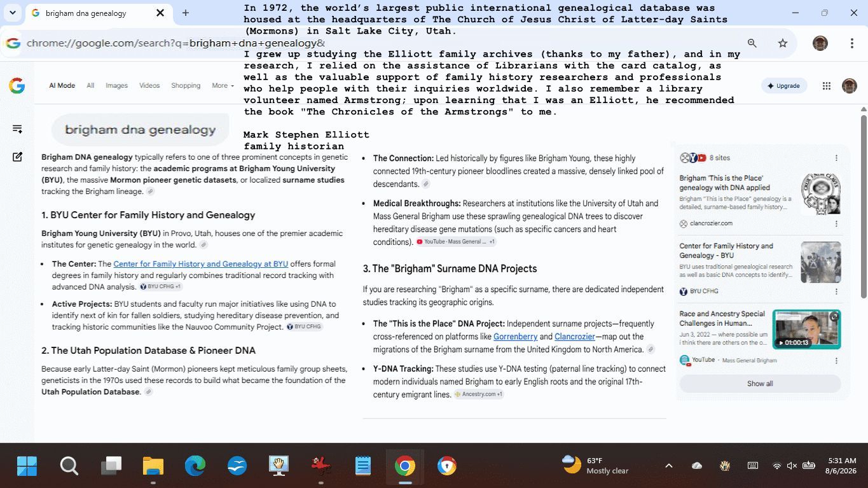This screenshot has height=488, width=868.
Task: Open the three-dot menu for the YouTube source
Action: click(x=836, y=360)
